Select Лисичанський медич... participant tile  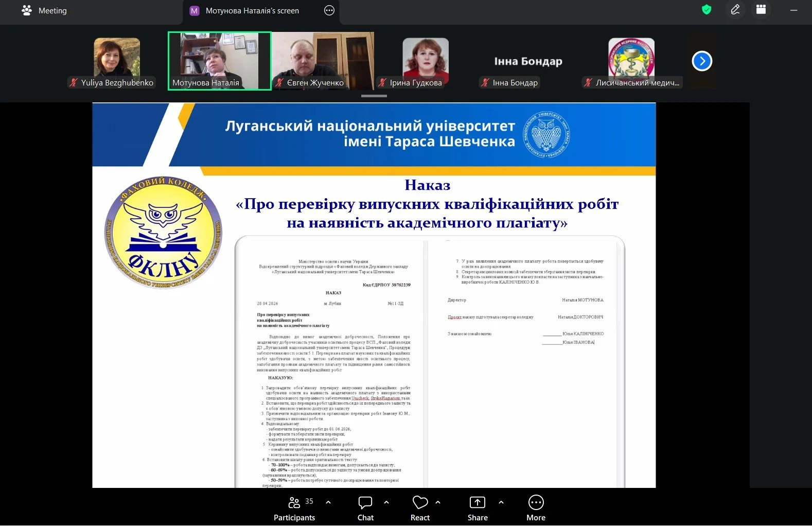631,62
